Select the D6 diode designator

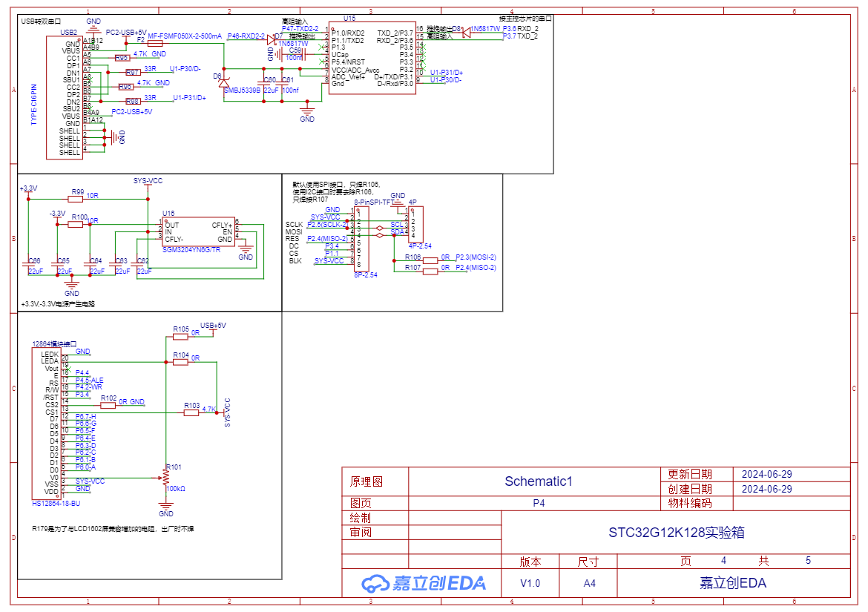pos(217,76)
